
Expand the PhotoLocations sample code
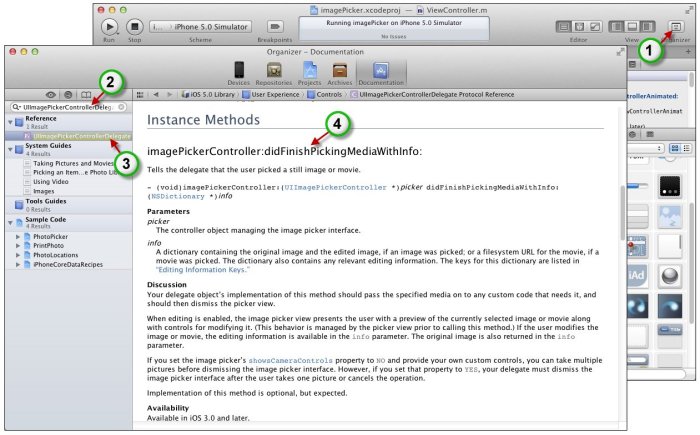[x=18, y=255]
